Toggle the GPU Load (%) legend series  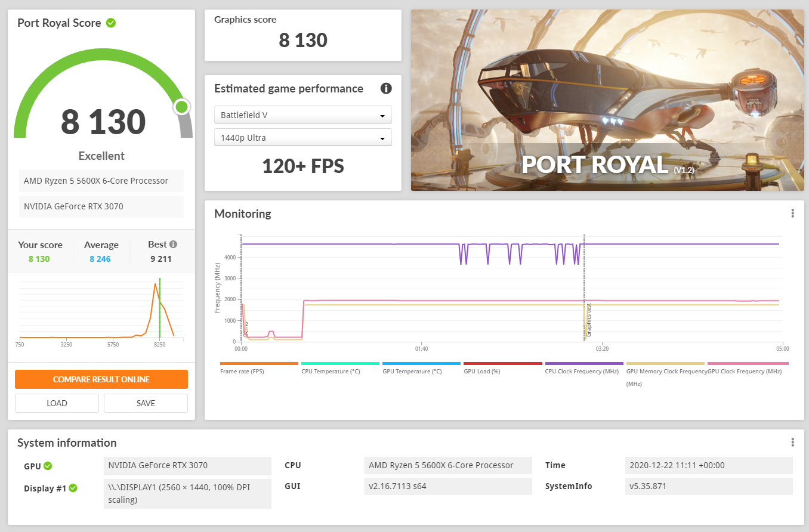(x=502, y=367)
